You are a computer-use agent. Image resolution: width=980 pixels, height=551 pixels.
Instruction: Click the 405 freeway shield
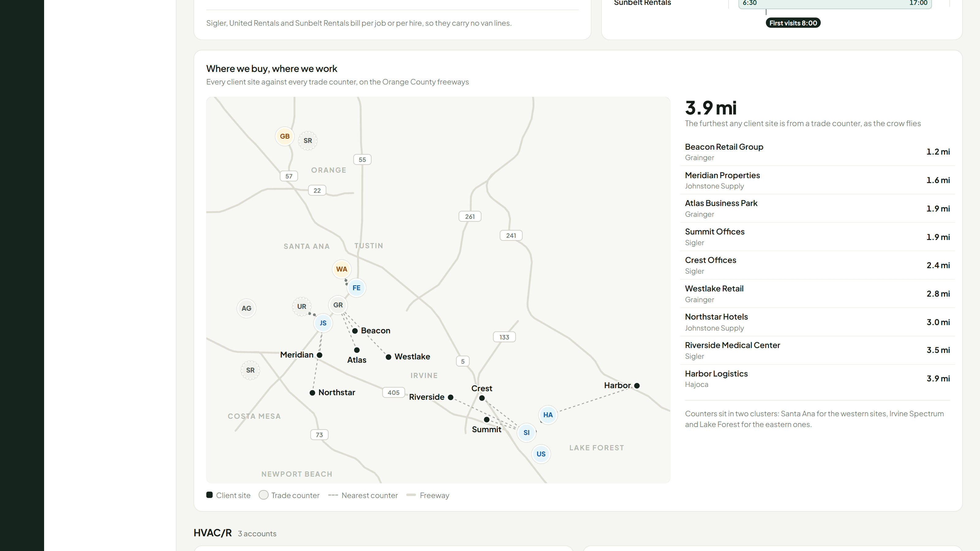[393, 392]
